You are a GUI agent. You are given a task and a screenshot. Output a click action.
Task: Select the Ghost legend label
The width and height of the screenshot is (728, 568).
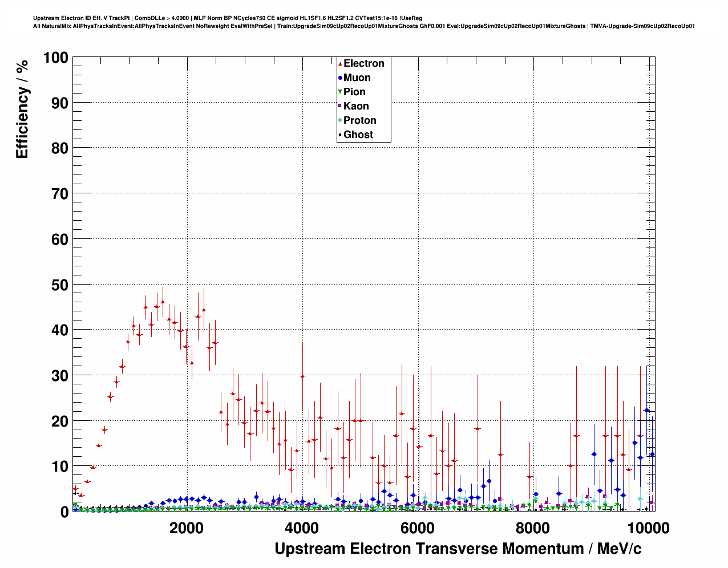coord(358,135)
